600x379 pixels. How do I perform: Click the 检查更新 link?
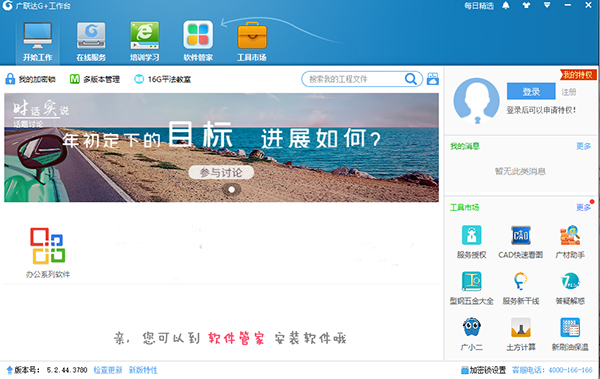tap(108, 370)
